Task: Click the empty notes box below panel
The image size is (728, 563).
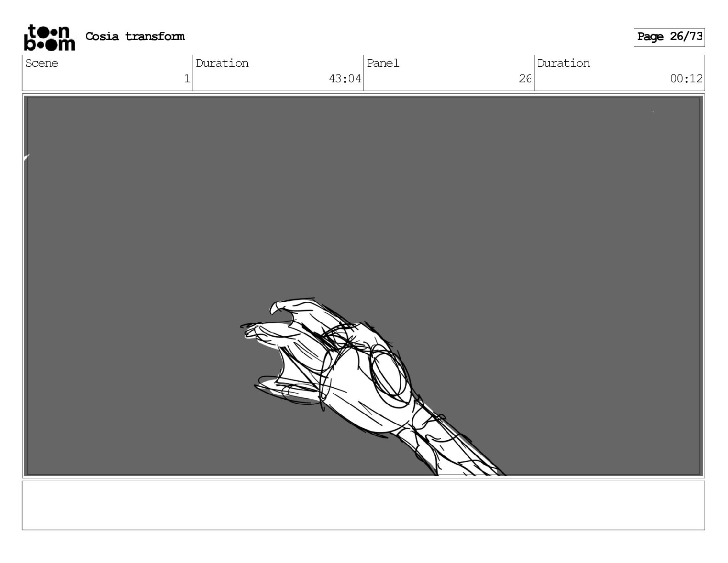Action: (x=363, y=506)
